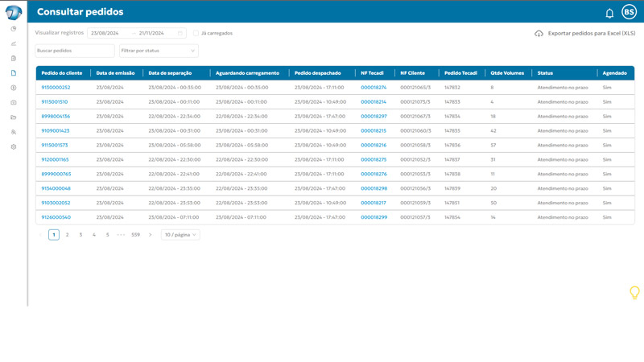Click the line chart icon in sidebar
The width and height of the screenshot is (644, 362).
[14, 43]
